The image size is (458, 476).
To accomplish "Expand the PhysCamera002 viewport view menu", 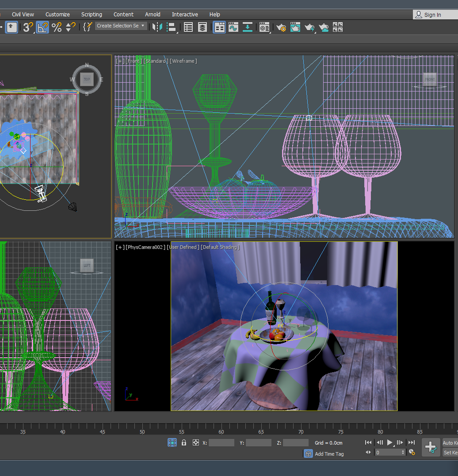I will tap(145, 247).
